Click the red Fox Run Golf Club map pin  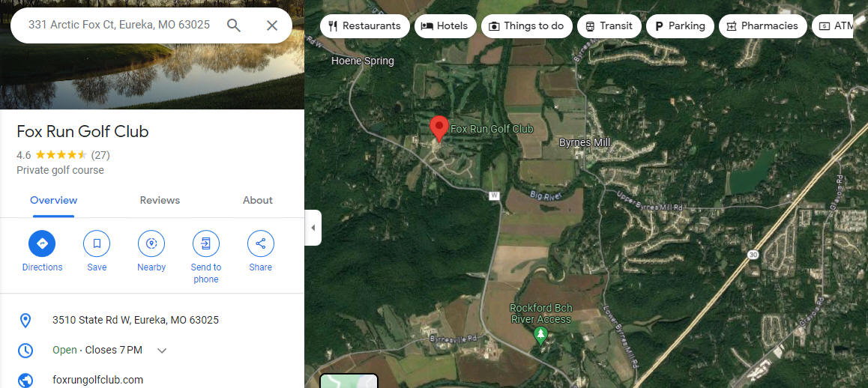pos(439,129)
